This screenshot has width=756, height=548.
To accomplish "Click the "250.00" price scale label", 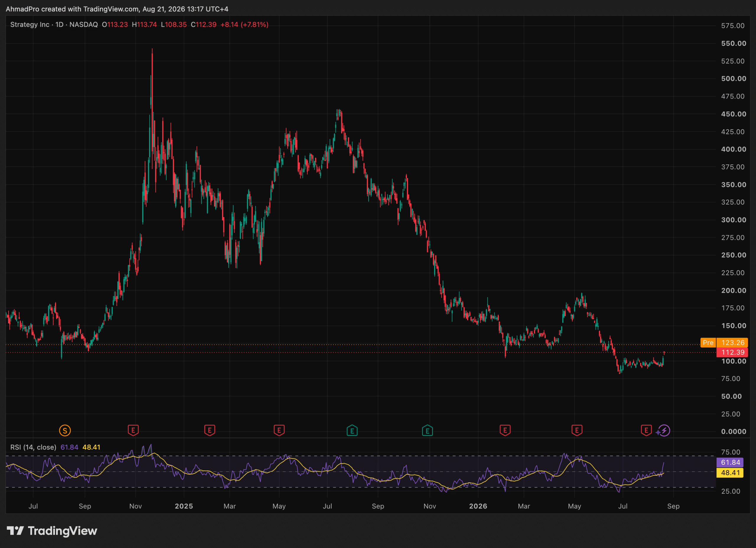I will [x=734, y=255].
